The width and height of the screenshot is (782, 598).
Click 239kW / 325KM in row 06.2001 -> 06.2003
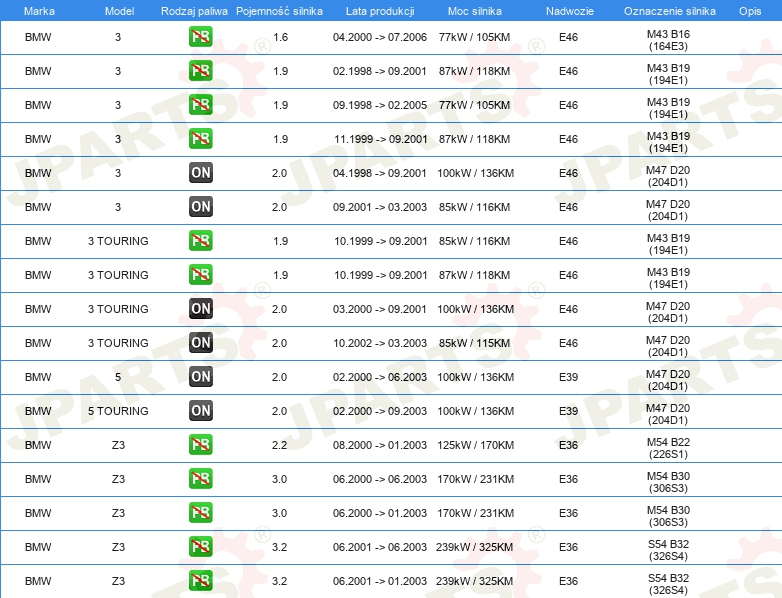(x=474, y=547)
